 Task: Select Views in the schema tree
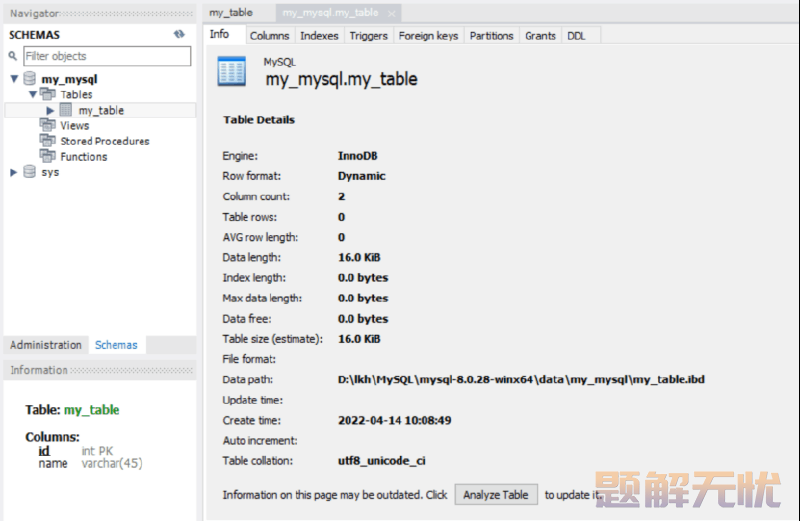[74, 126]
